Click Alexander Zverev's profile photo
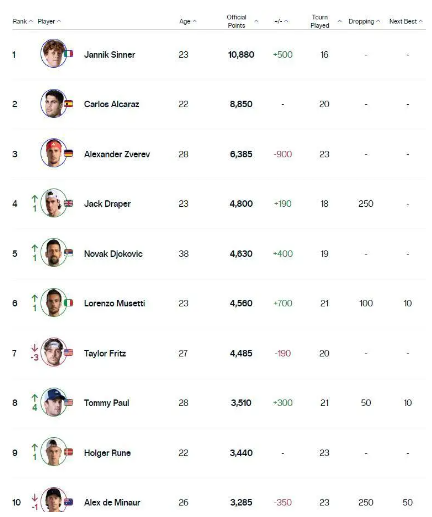This screenshot has width=432, height=517. pos(53,153)
